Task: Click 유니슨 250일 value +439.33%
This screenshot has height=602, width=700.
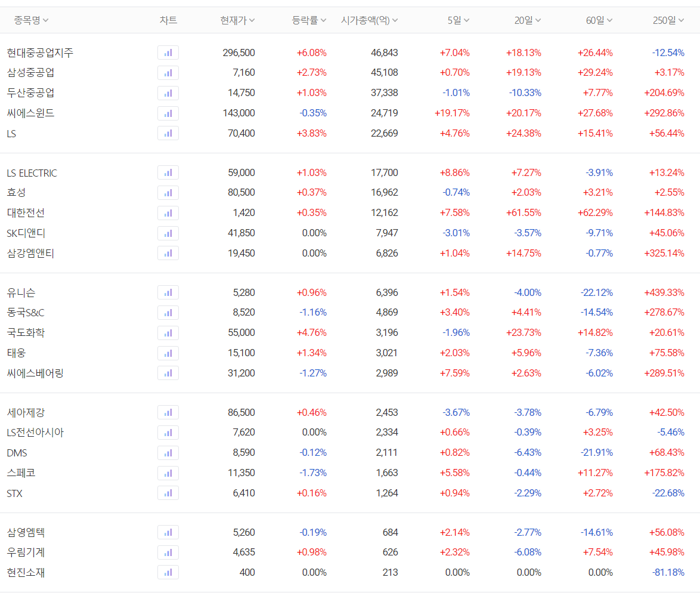Action: tap(664, 292)
